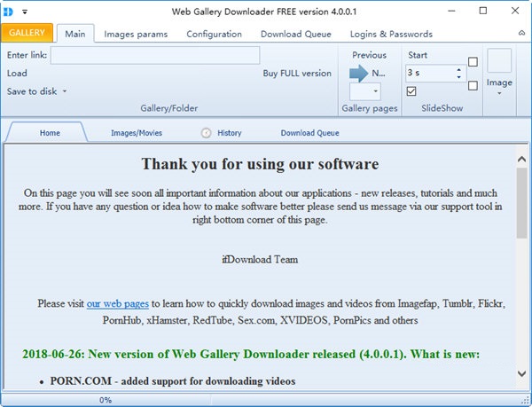Viewport: 532px width, 407px height.
Task: Click the scrollbar up arrow
Action: [522, 159]
